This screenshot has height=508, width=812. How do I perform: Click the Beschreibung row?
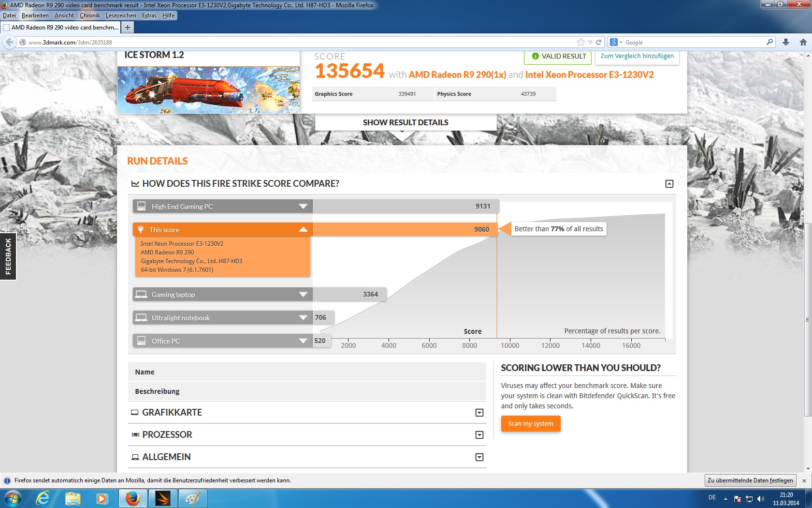tap(307, 391)
